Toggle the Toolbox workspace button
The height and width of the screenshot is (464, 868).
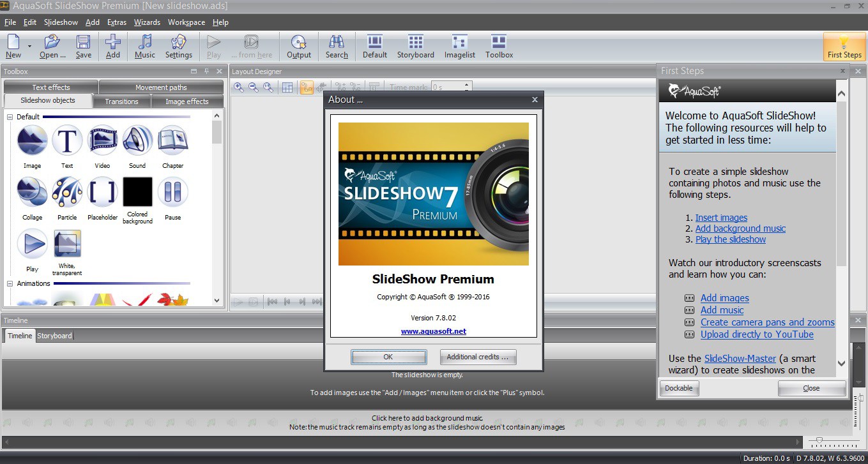point(499,46)
